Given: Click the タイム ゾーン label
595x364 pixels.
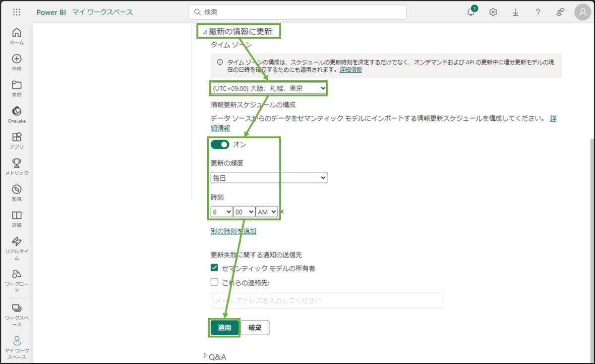Looking at the screenshot, I should point(231,45).
